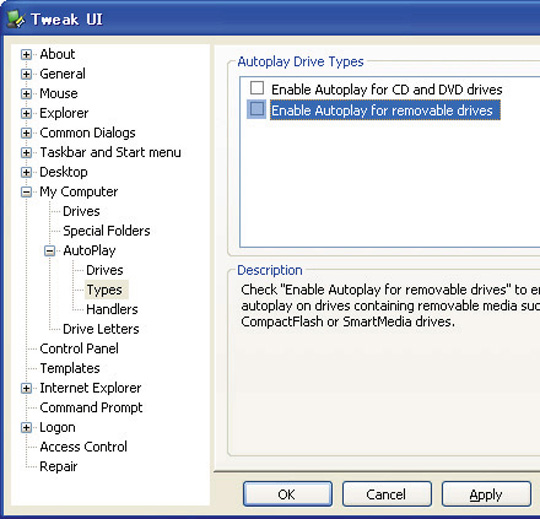Expand the Explorer tree node

click(x=26, y=113)
